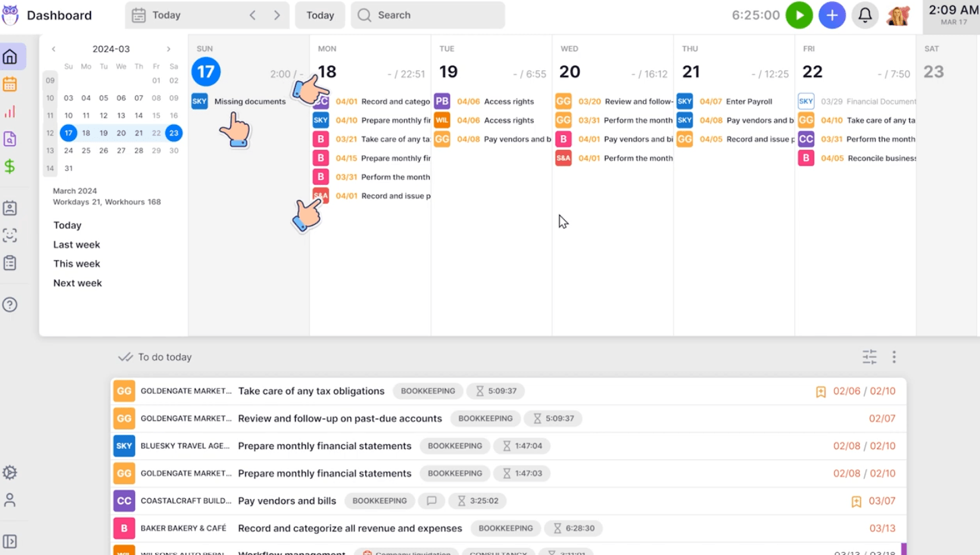Open the Home dashboard sidebar icon

tap(10, 57)
